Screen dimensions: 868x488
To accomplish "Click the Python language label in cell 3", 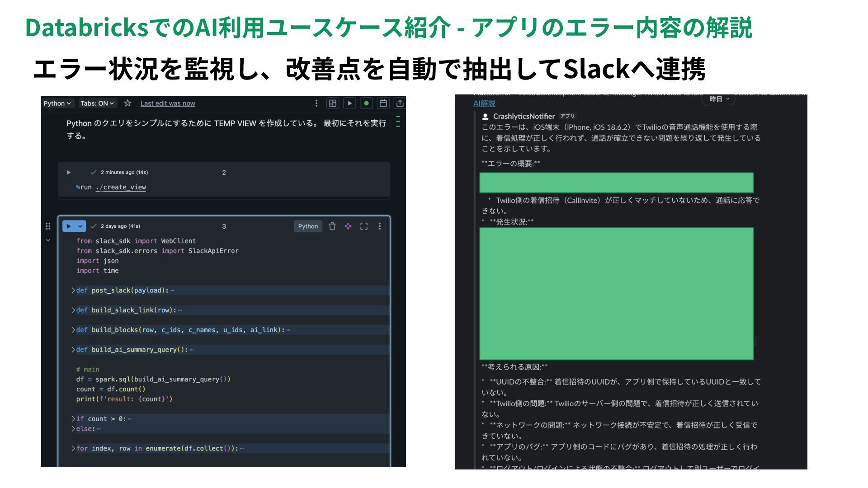I will [308, 226].
